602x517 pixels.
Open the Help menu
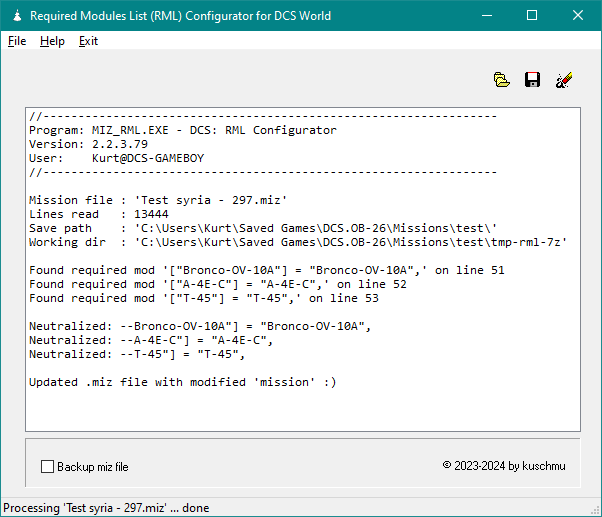[52, 41]
